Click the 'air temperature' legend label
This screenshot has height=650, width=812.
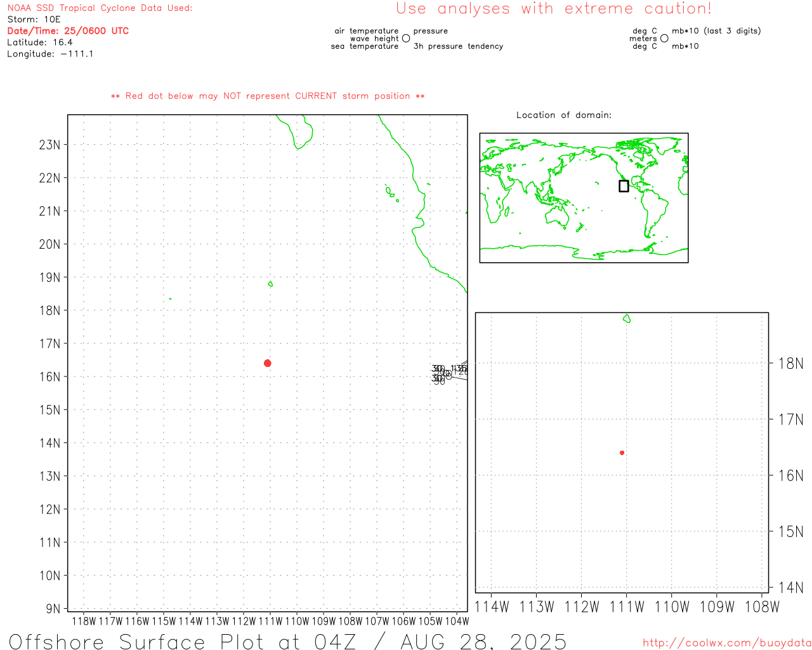pyautogui.click(x=367, y=31)
